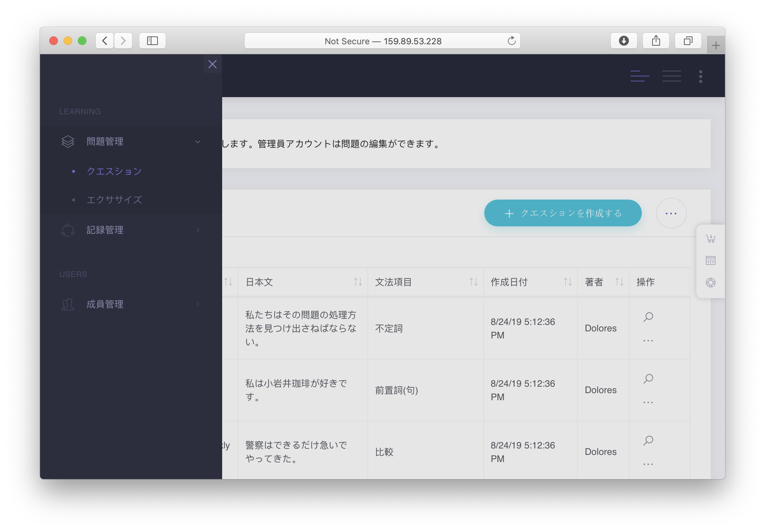Click the round three-dot button beside create button

(671, 213)
